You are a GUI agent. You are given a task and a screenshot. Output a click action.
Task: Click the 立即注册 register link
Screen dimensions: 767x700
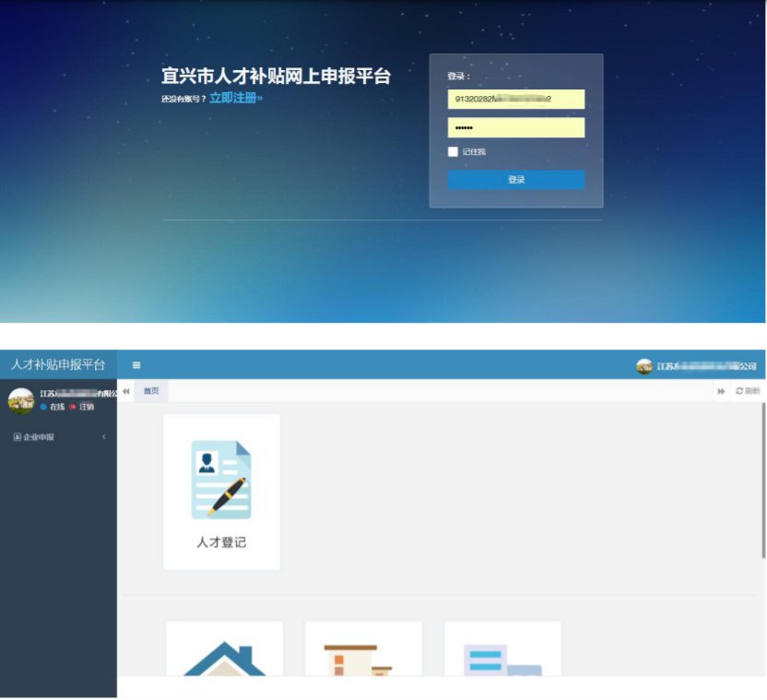pyautogui.click(x=235, y=98)
